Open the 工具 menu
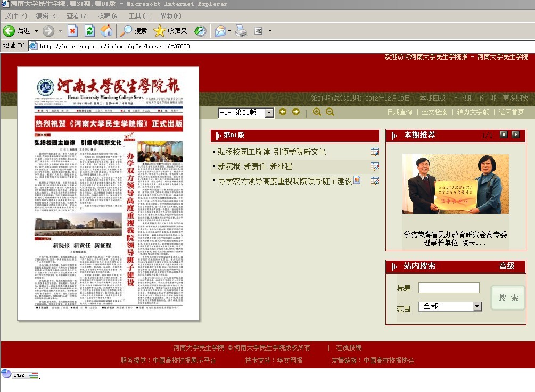The width and height of the screenshot is (535, 392). click(139, 15)
